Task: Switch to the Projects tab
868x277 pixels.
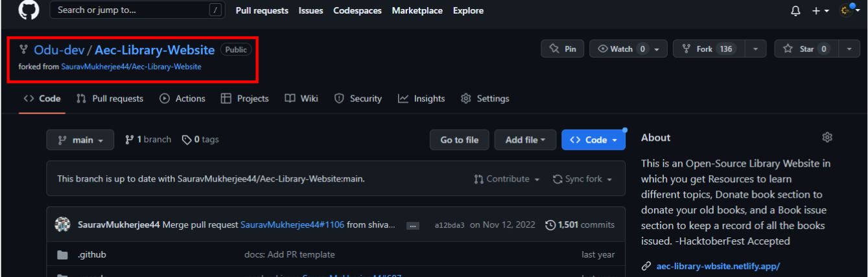Action: pyautogui.click(x=244, y=99)
